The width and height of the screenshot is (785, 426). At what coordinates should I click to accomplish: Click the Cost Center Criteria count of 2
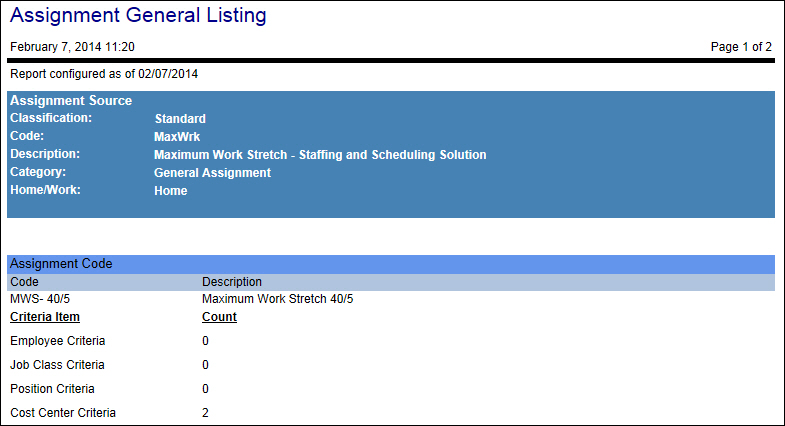coord(206,413)
